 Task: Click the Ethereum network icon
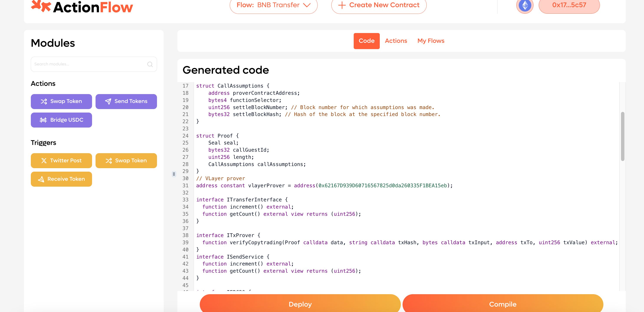525,5
